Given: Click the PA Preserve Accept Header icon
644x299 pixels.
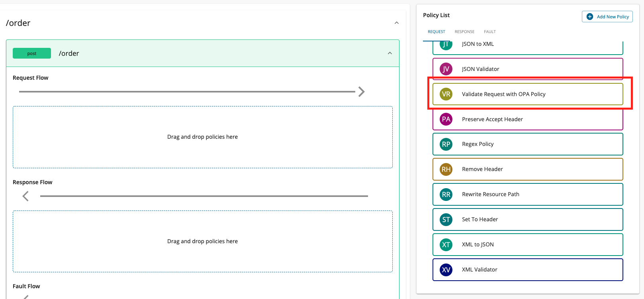Looking at the screenshot, I should (446, 119).
